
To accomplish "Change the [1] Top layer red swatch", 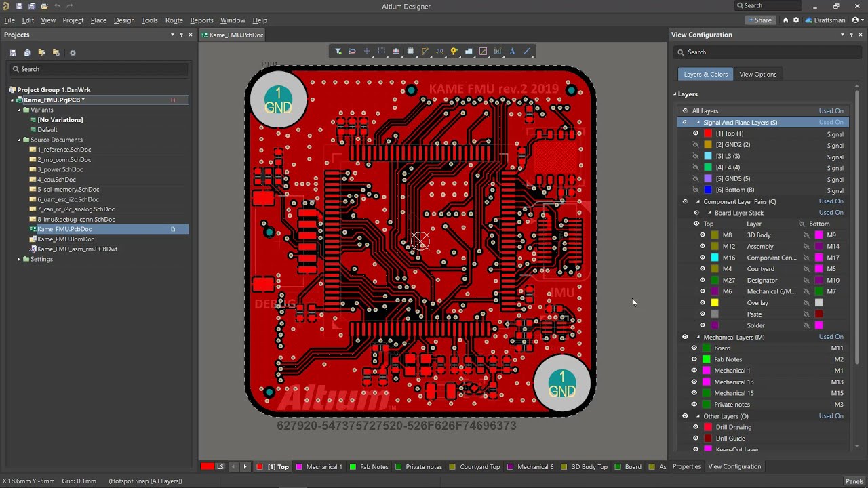I will (709, 134).
